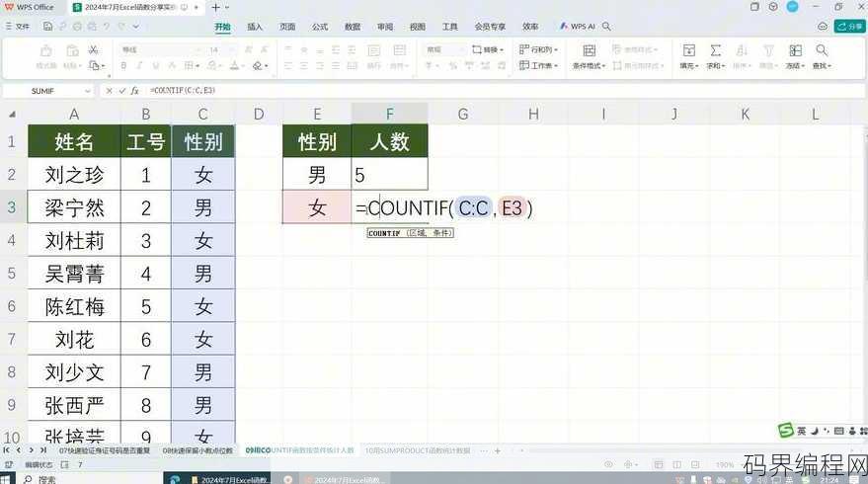Click the Save icon in quick access toolbar
Viewport: 868px width, 484px height.
click(47, 26)
